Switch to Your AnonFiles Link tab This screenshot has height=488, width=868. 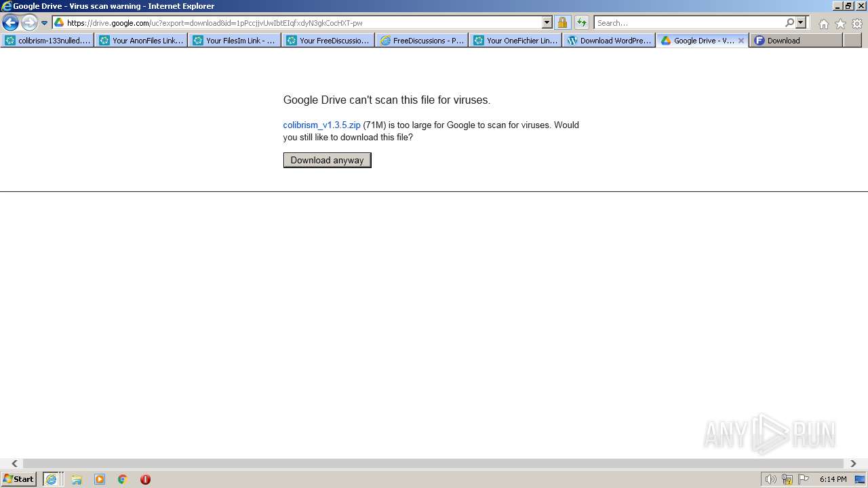(141, 41)
